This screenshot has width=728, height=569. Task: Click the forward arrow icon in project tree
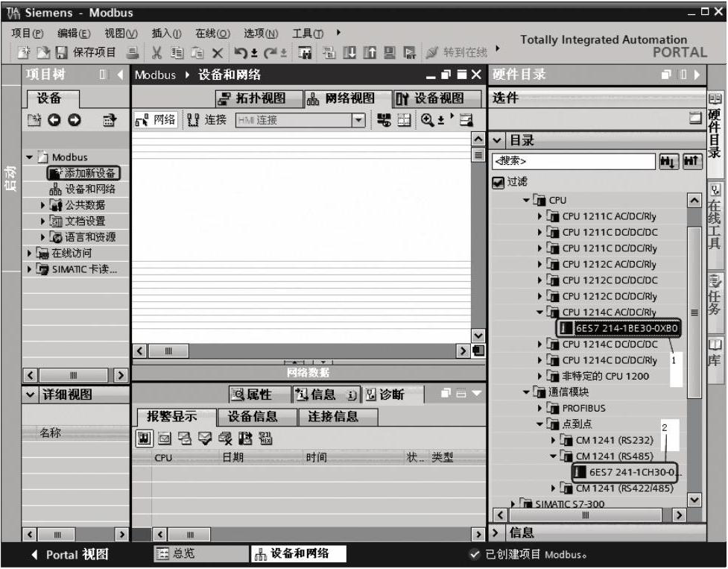pos(75,120)
